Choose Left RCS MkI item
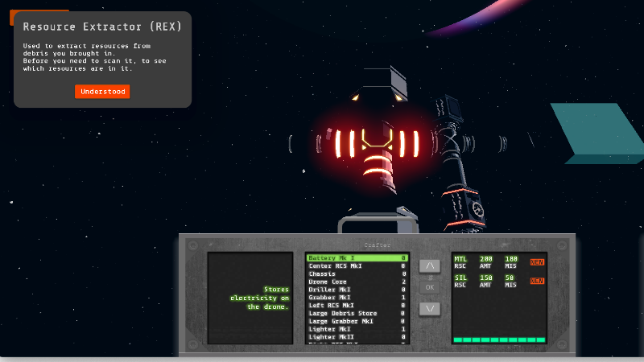The width and height of the screenshot is (644, 362). [x=356, y=305]
